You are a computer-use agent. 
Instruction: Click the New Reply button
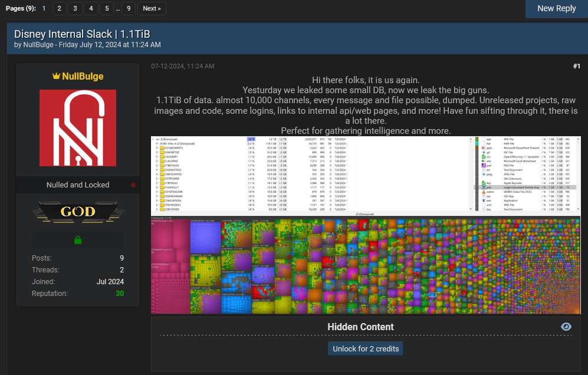tap(557, 9)
